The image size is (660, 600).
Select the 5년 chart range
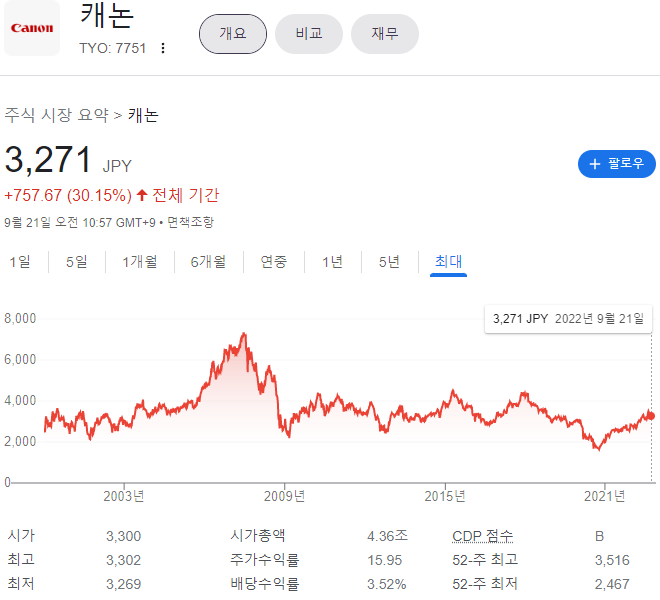(389, 262)
